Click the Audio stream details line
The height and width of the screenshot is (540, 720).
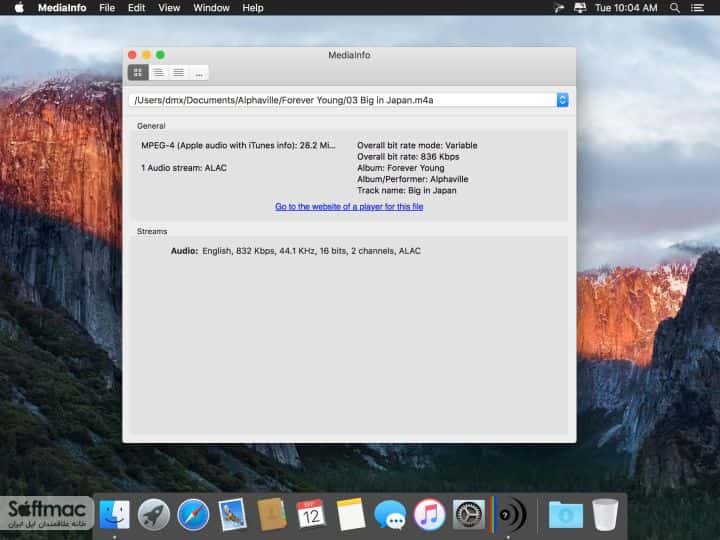tap(296, 251)
